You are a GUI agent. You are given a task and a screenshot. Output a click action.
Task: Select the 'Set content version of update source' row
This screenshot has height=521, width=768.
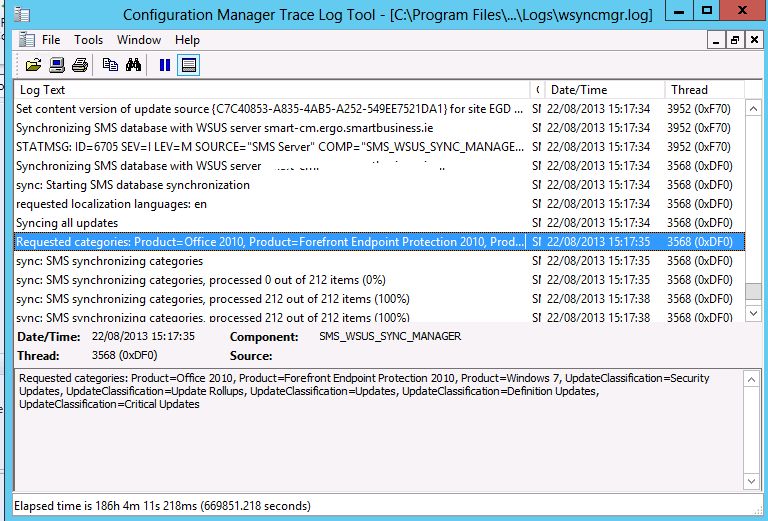(x=380, y=109)
